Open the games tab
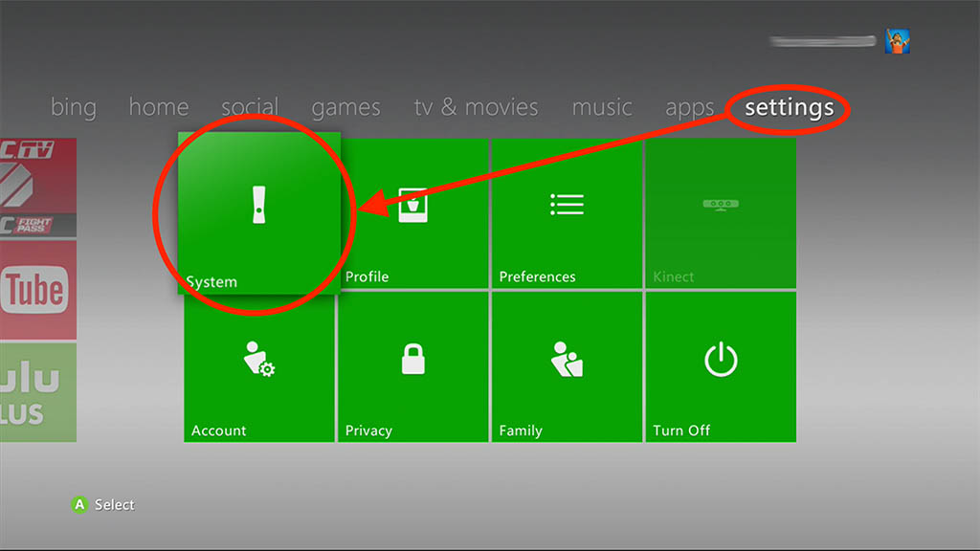 (345, 108)
